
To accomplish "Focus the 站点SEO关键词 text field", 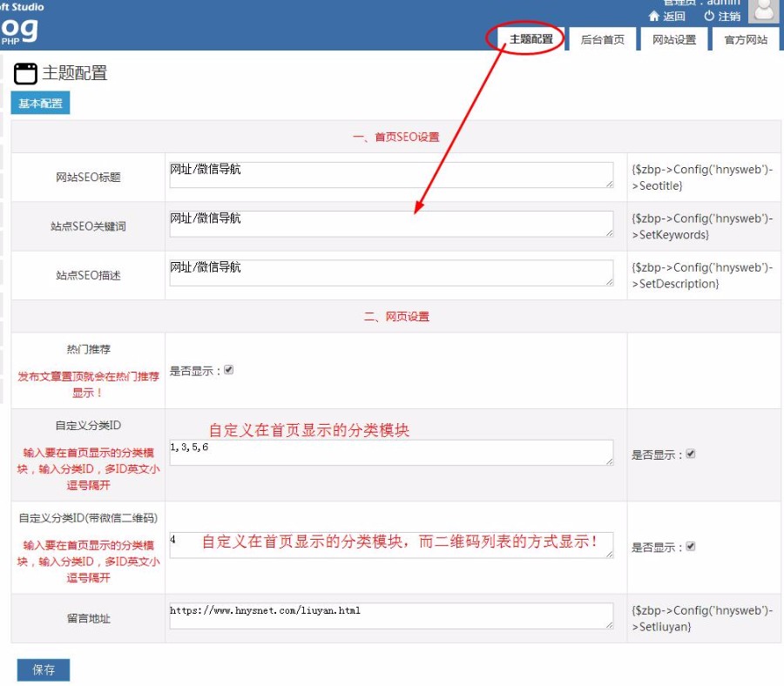I will click(x=391, y=224).
